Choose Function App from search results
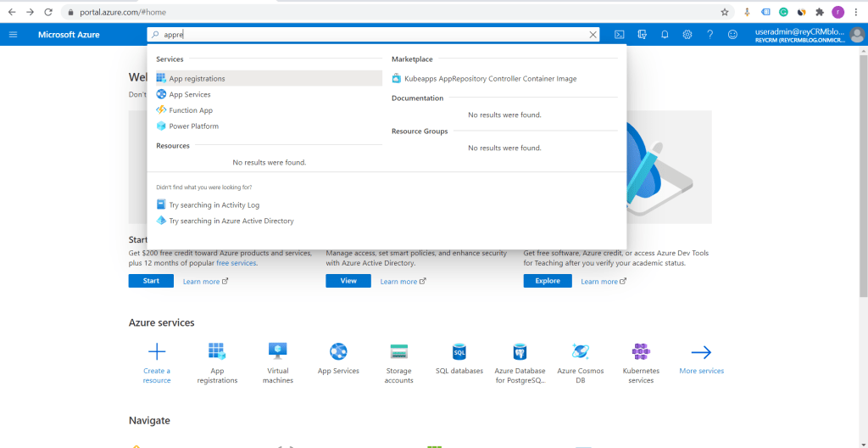 190,110
